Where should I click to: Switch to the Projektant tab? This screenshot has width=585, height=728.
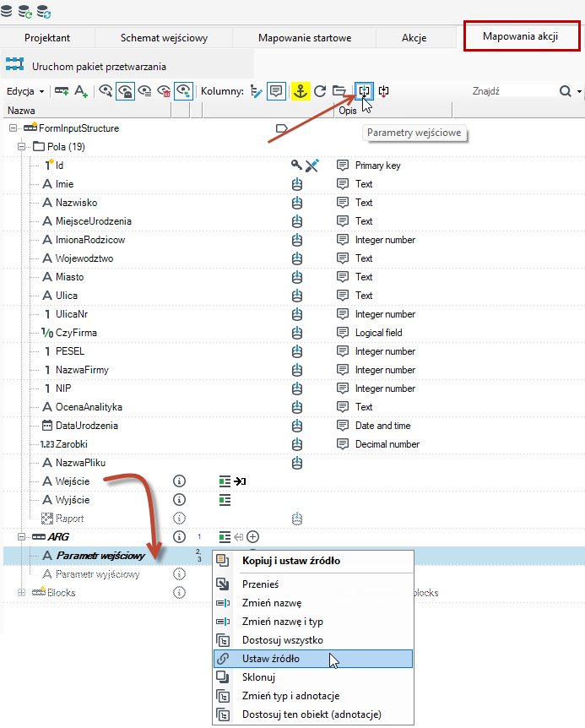click(x=47, y=38)
